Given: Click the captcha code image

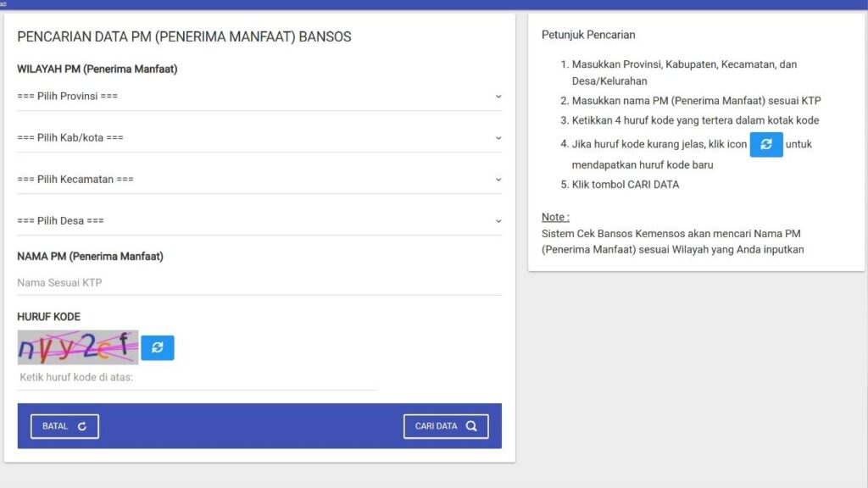Looking at the screenshot, I should pos(77,347).
